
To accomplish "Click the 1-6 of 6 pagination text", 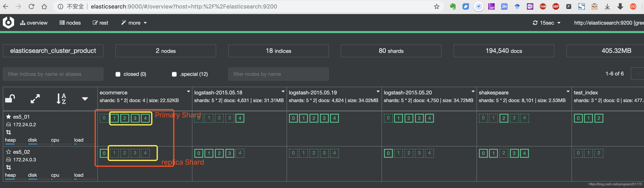I will pos(614,74).
